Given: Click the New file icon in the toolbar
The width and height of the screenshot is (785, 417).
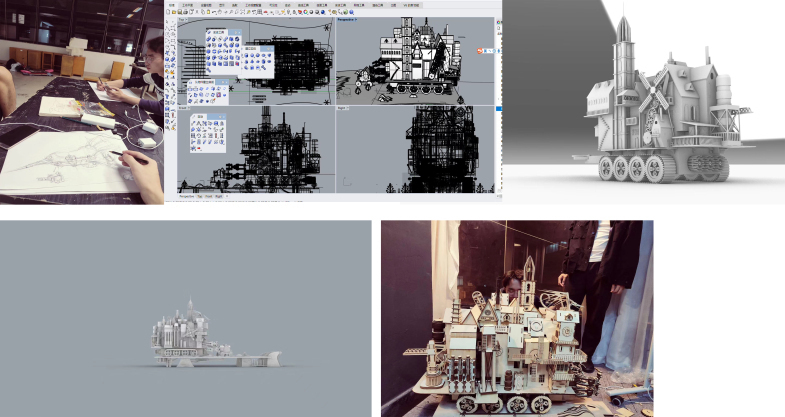Looking at the screenshot, I should pos(170,12).
